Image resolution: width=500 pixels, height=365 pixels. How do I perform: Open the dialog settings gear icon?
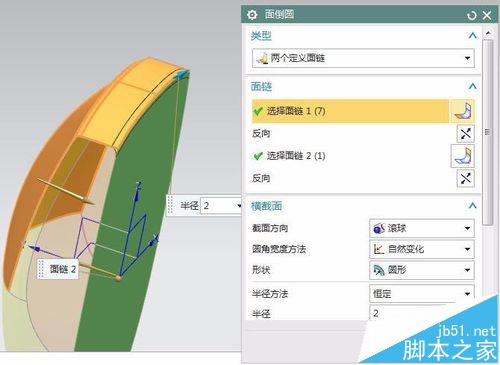pos(252,15)
